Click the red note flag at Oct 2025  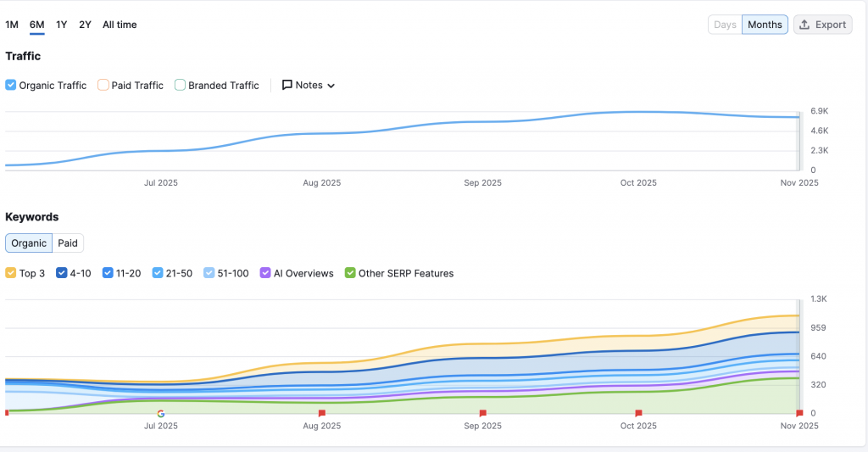coord(638,413)
